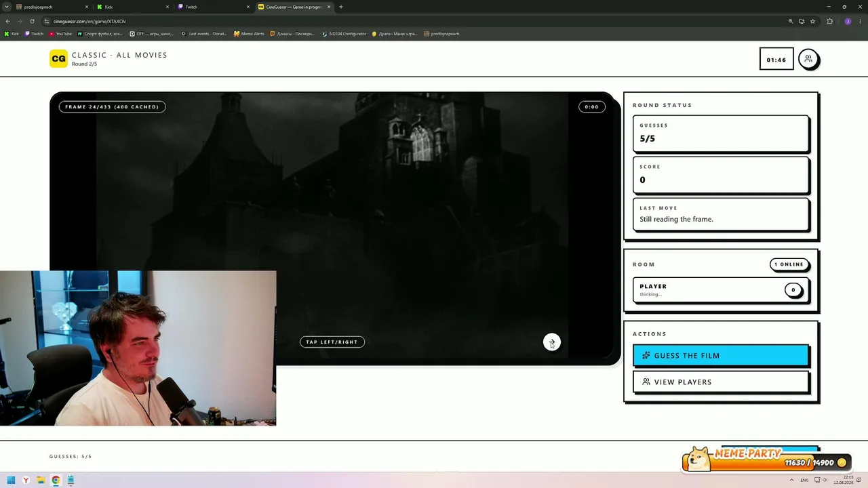Open the network and volume tray icons
The height and width of the screenshot is (488, 868).
[820, 481]
